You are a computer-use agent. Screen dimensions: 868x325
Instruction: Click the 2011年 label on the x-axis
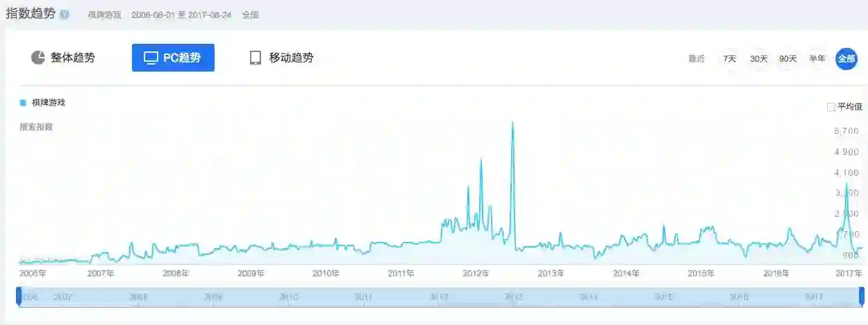[x=401, y=274]
